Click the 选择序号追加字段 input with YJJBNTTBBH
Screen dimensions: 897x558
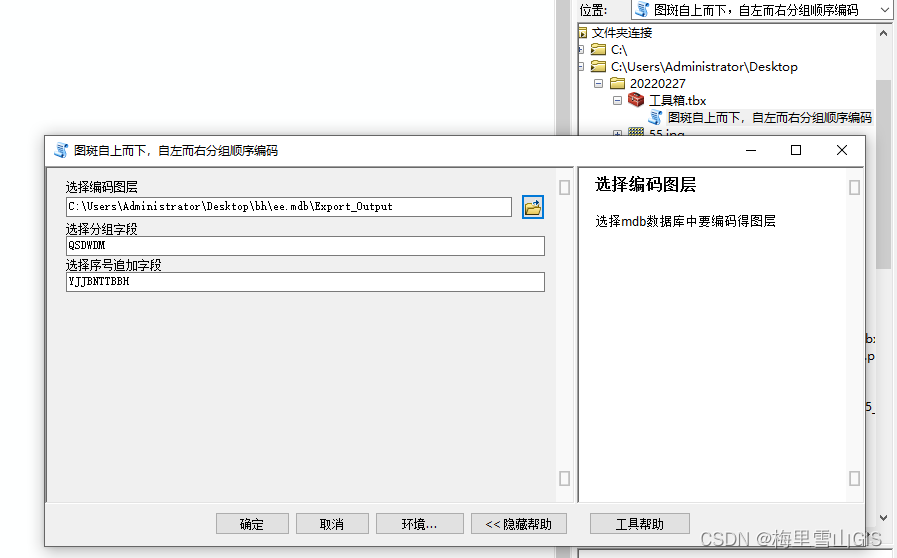pos(305,282)
